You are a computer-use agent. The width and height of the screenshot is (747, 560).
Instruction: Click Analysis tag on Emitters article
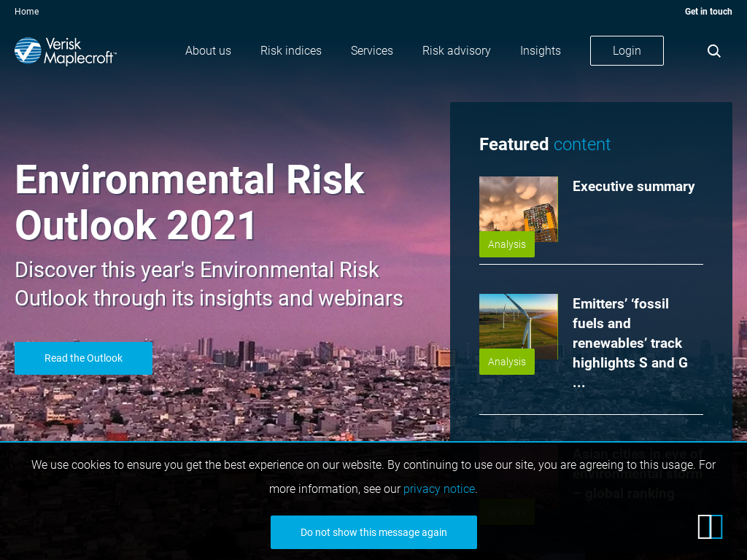tap(507, 362)
